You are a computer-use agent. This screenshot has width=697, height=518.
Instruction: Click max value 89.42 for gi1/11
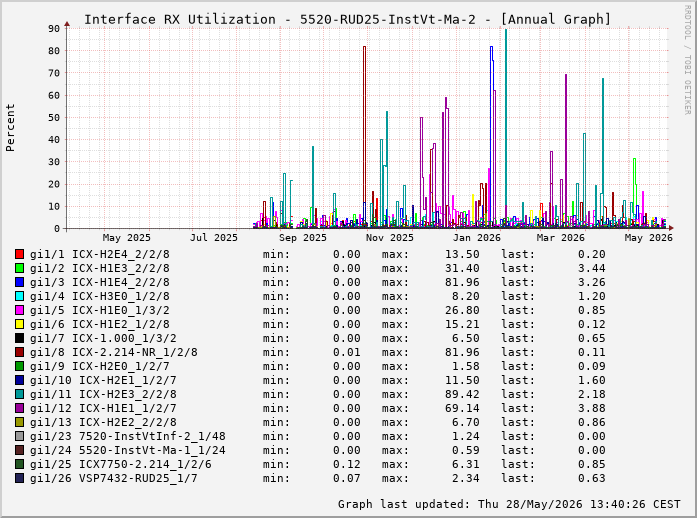click(x=462, y=394)
